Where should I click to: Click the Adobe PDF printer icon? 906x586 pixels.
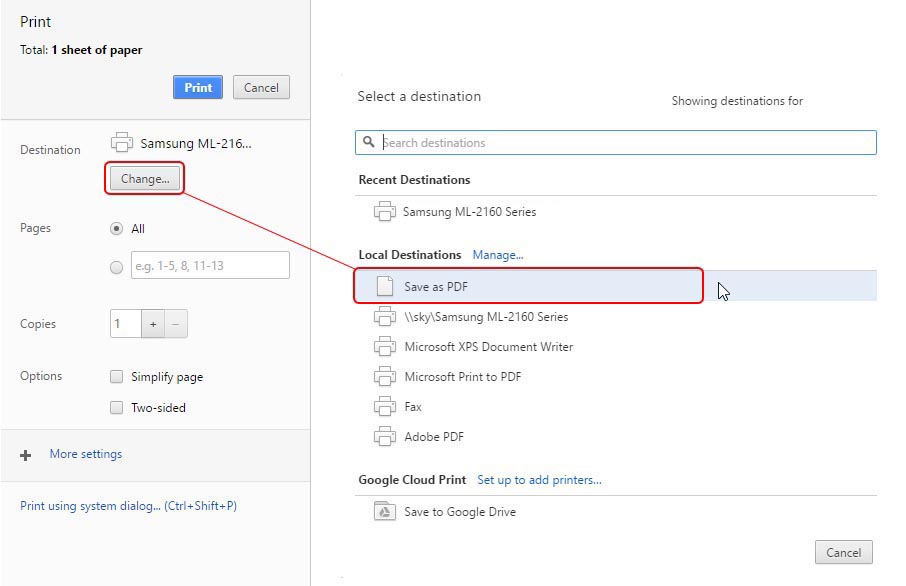coord(384,437)
